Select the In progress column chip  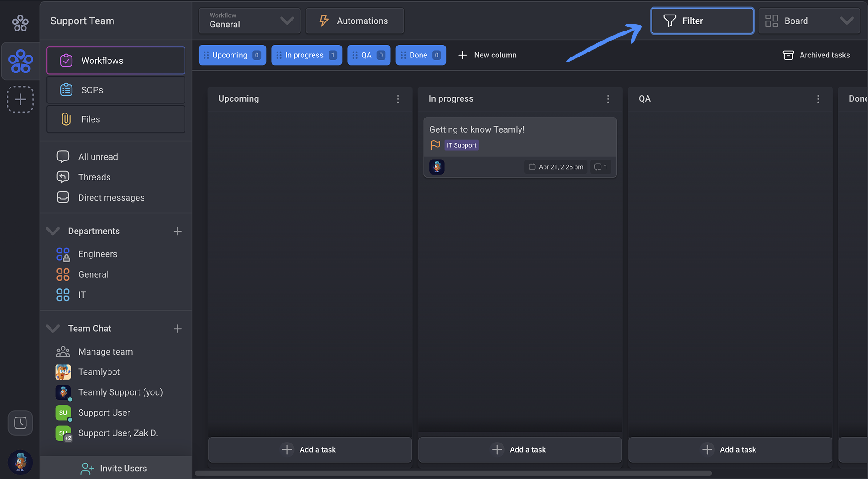[307, 55]
